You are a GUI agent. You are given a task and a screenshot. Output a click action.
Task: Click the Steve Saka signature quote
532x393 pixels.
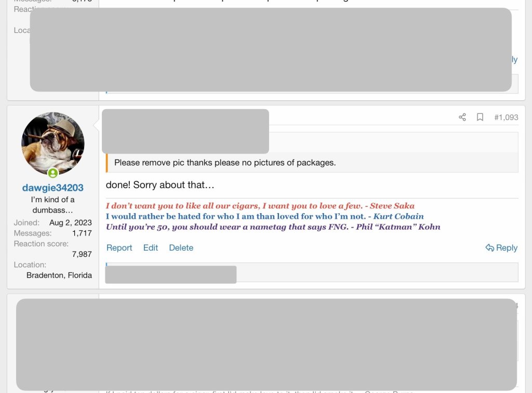coord(260,206)
